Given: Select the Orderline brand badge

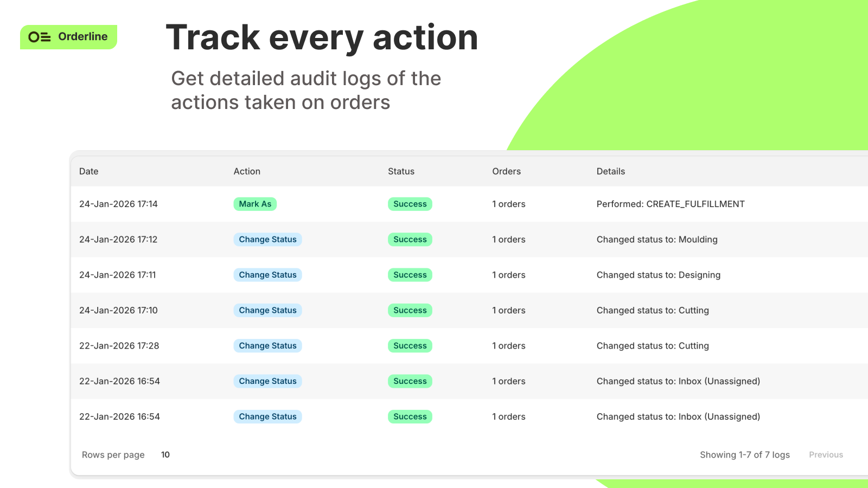Looking at the screenshot, I should pos(68,37).
